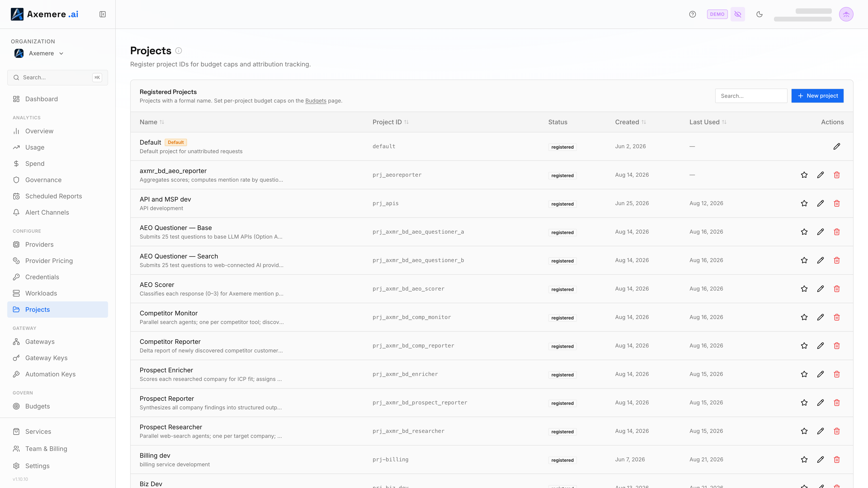868x488 pixels.
Task: Switch to dark mode with the moon icon
Action: click(x=759, y=14)
